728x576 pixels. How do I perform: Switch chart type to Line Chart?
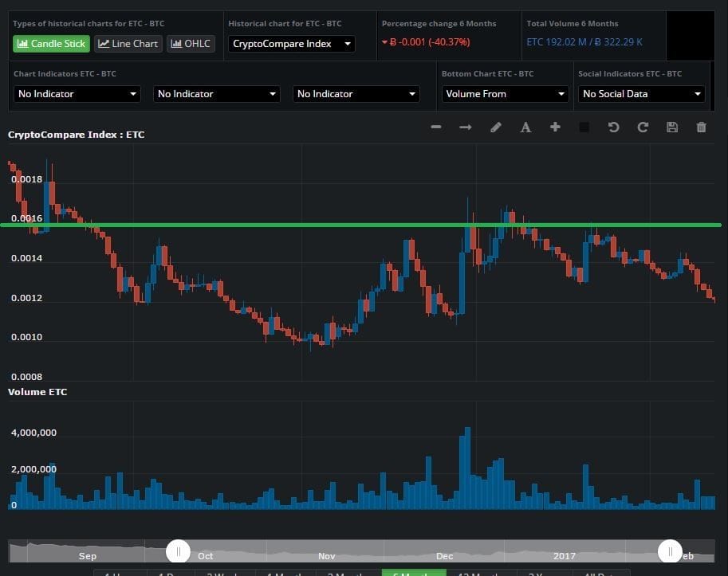click(x=128, y=44)
